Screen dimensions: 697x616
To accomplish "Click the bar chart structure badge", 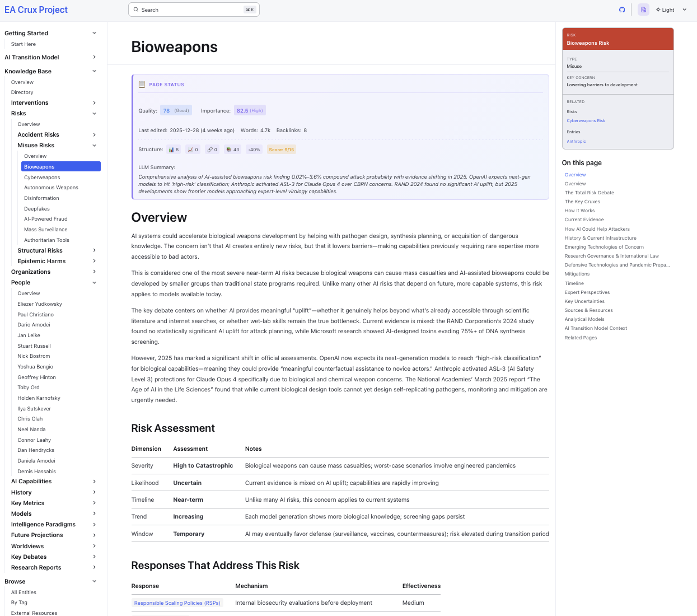I will [x=174, y=150].
